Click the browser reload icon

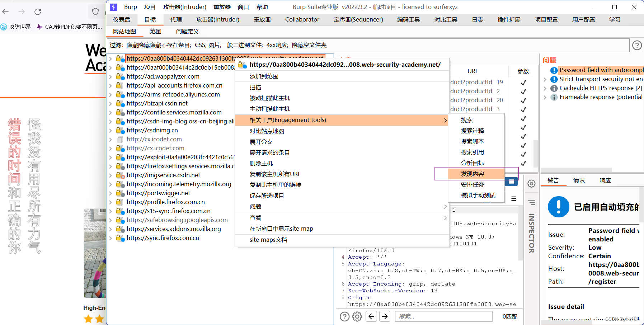click(38, 12)
